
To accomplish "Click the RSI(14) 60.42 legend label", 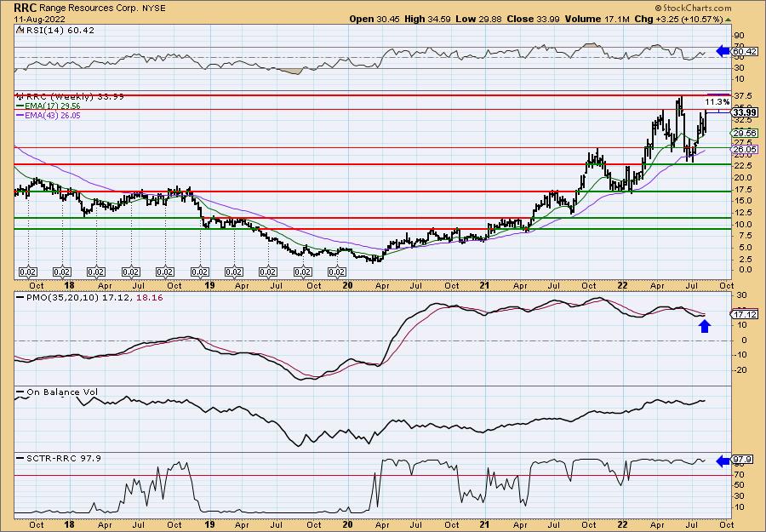I will click(60, 30).
